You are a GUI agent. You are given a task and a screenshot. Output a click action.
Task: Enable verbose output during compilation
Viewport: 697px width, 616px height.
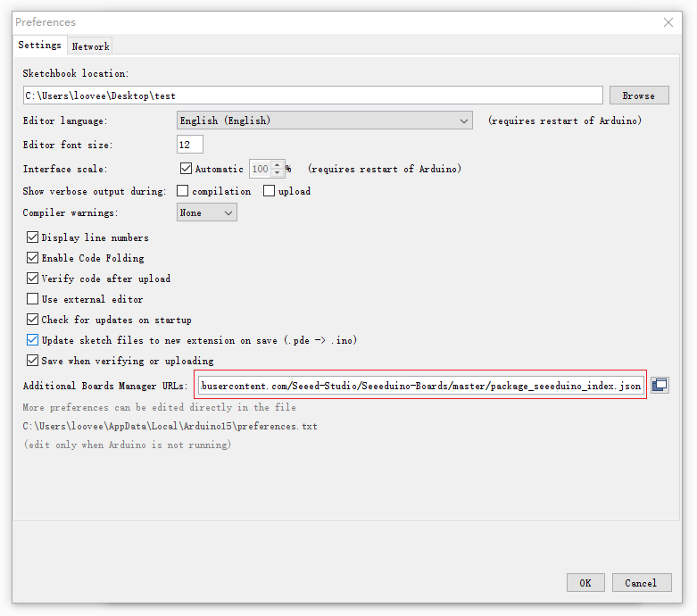point(183,191)
